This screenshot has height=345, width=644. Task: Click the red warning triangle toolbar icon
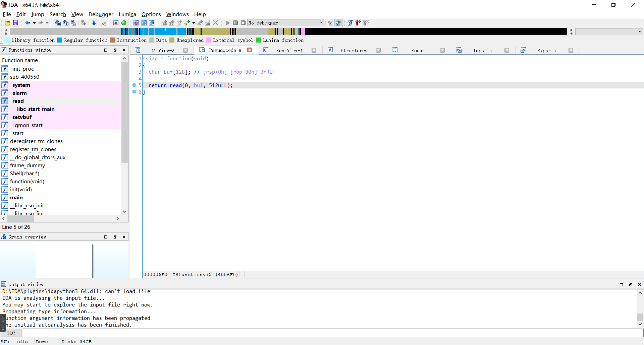[116, 23]
